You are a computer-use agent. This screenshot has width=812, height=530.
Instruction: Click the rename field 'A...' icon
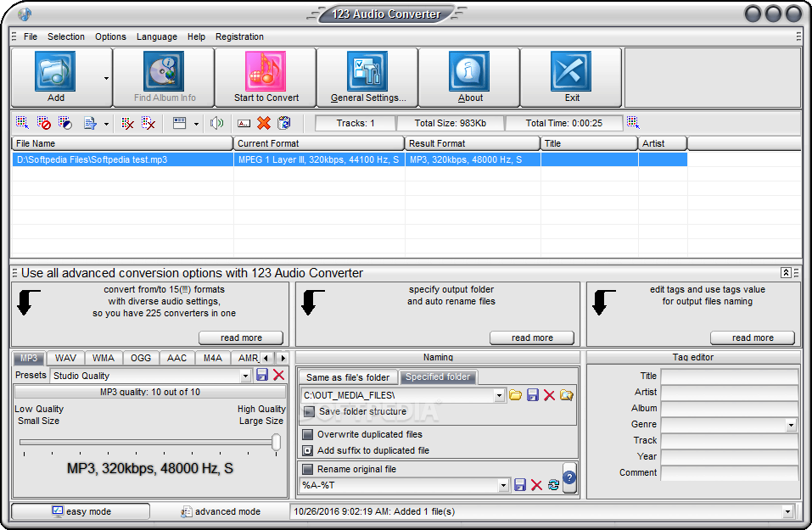pyautogui.click(x=244, y=123)
